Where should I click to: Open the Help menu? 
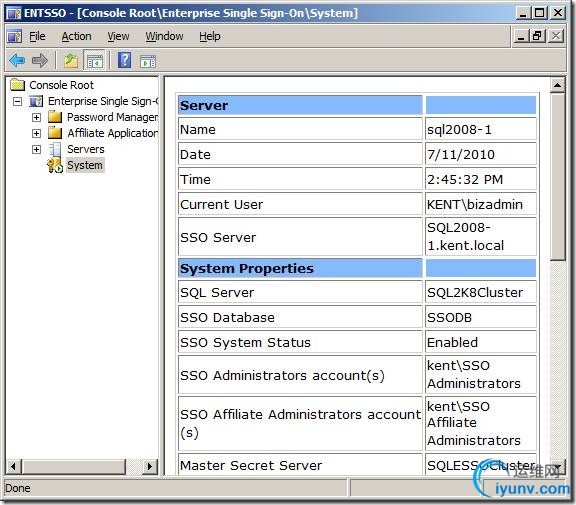[x=210, y=36]
